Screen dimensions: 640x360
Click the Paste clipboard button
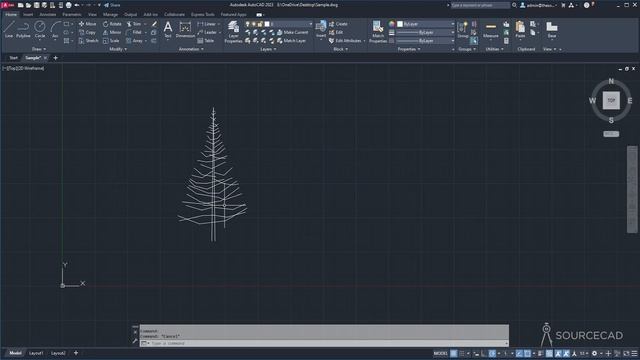pos(520,30)
